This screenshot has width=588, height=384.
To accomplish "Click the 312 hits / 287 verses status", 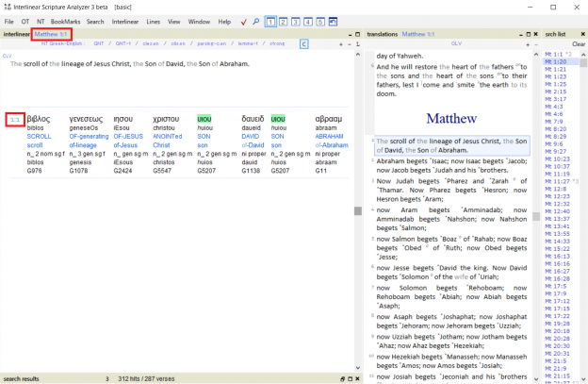I will pyautogui.click(x=146, y=378).
